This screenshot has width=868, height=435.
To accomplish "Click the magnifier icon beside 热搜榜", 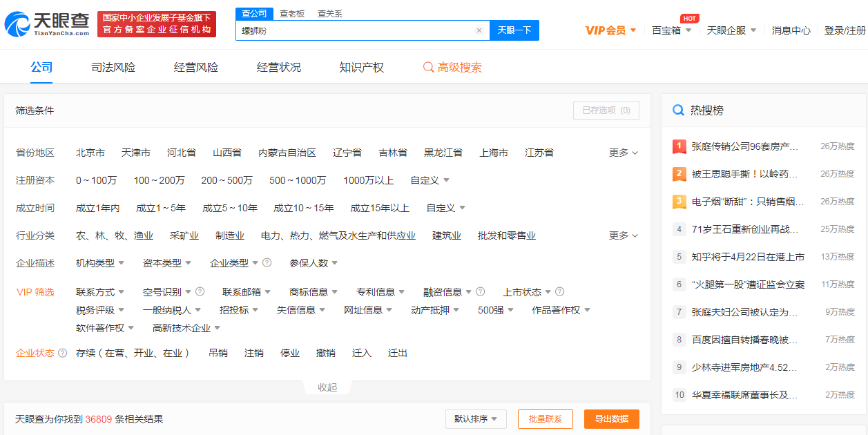I will tap(678, 110).
